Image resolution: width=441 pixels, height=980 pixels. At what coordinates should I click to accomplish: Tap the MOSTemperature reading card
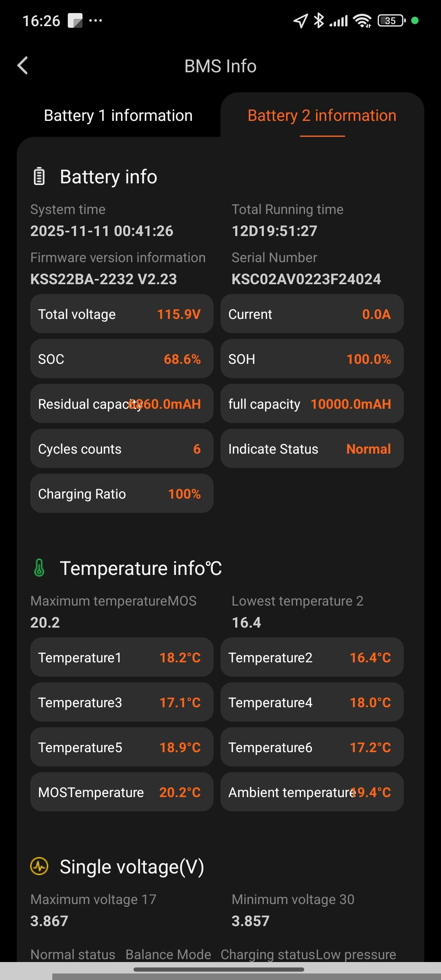122,792
